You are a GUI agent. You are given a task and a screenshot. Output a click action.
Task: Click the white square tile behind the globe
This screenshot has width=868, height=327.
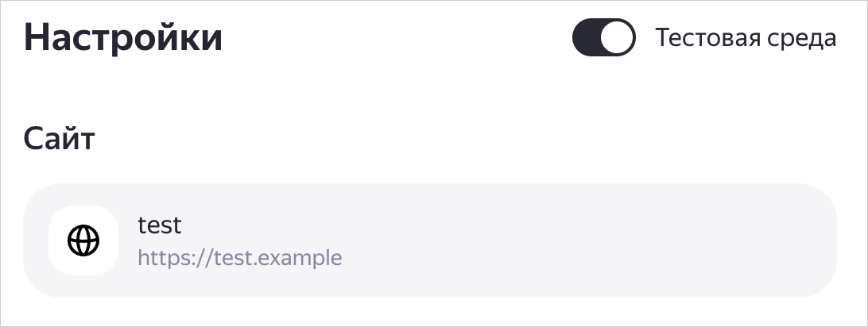tap(60, 218)
